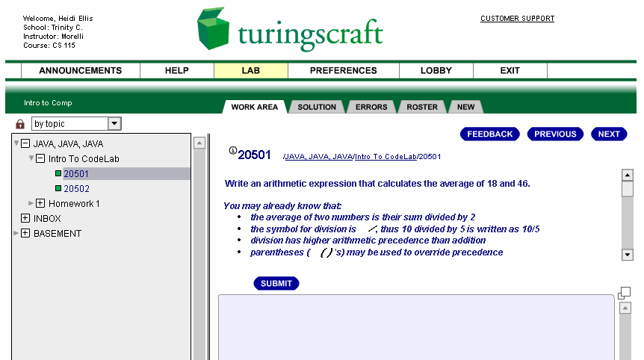The height and width of the screenshot is (360, 644).
Task: Go to the NEXT exercise
Action: tap(608, 134)
